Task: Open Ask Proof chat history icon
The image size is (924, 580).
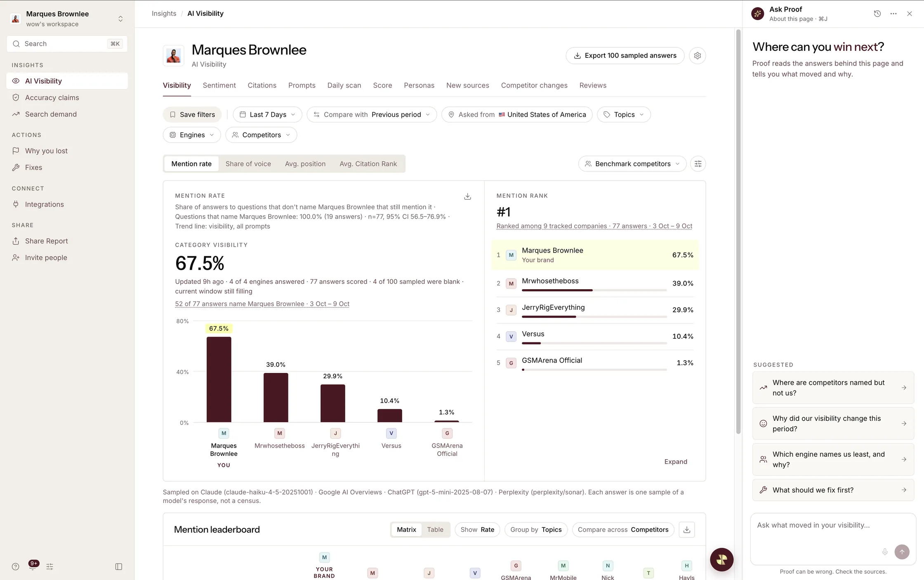Action: 877,14
